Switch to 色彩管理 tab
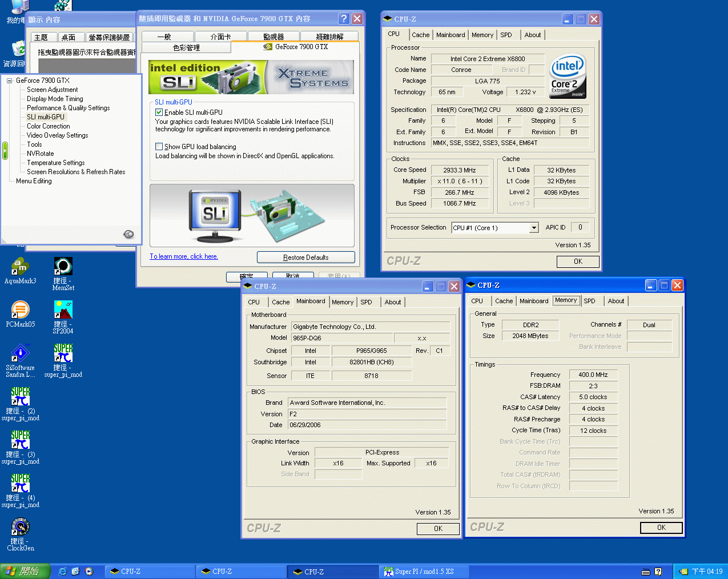Image resolution: width=728 pixels, height=579 pixels. [x=186, y=47]
